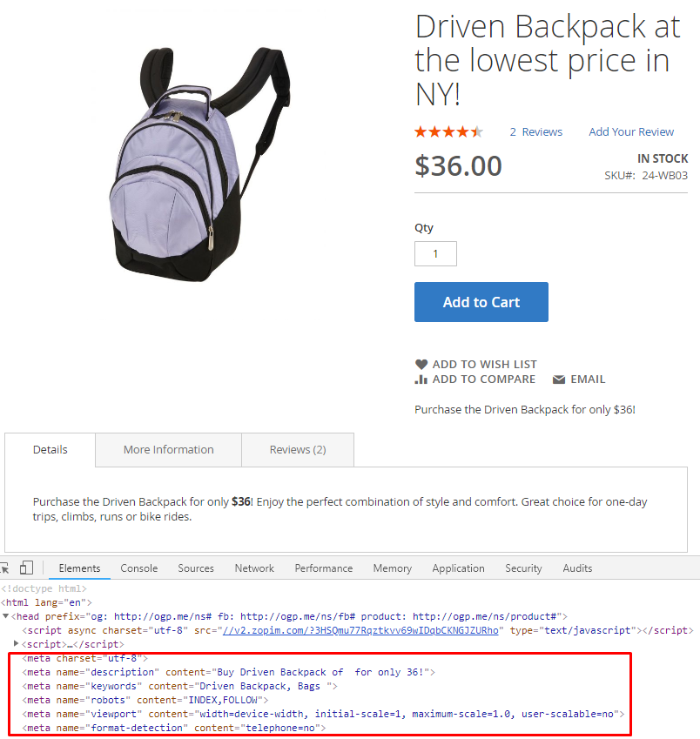The image size is (700, 739).
Task: Click the Add to Compare bar chart icon
Action: point(421,380)
